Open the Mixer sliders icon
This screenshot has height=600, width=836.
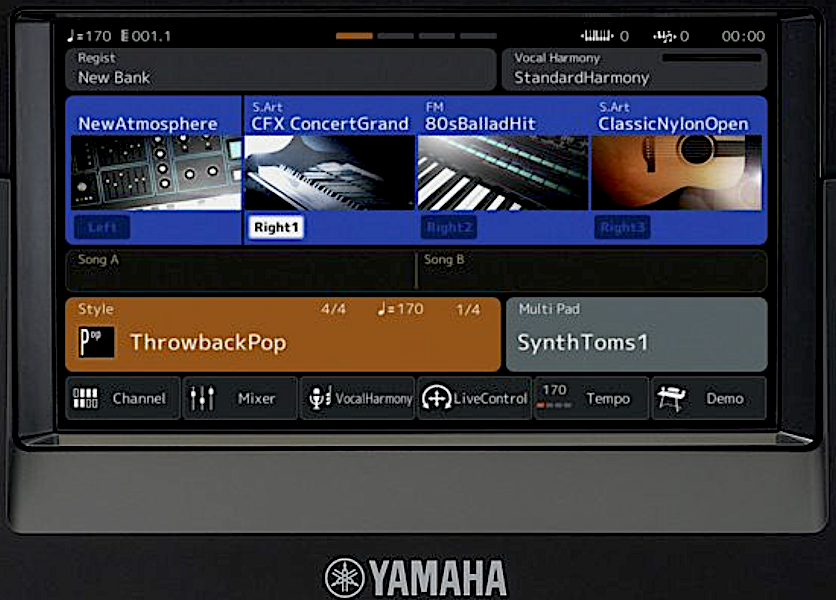point(202,398)
